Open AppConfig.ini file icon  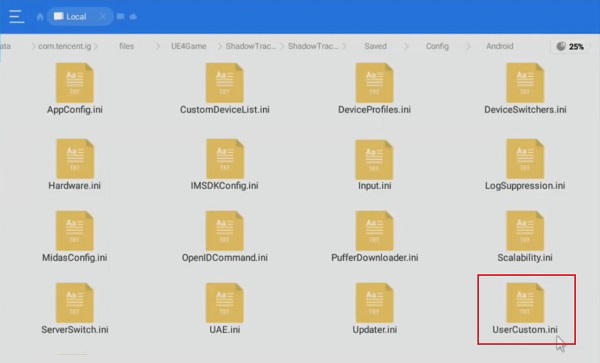(75, 83)
